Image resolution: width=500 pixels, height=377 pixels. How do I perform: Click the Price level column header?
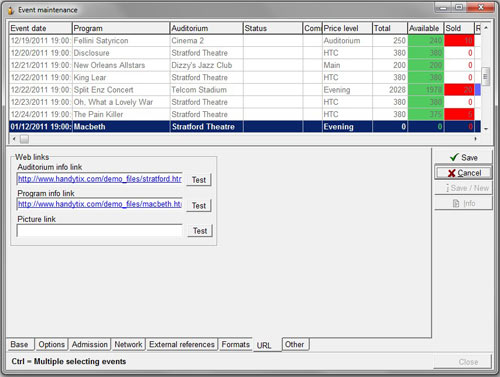point(347,28)
